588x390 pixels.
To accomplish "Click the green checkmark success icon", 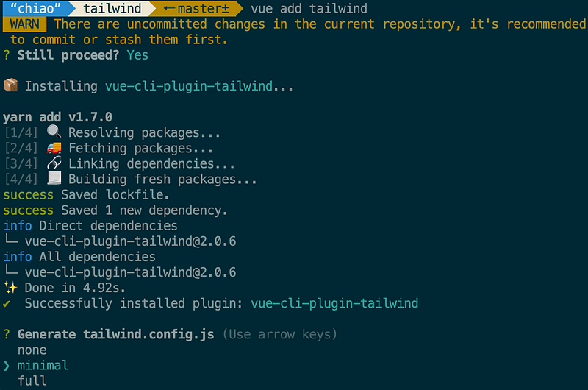I will (x=7, y=303).
